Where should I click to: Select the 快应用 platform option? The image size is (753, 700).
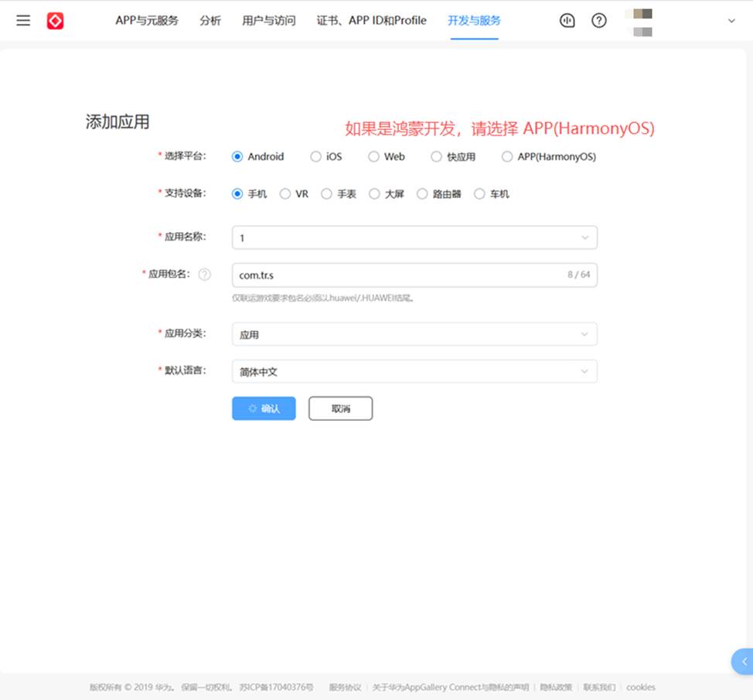pos(436,156)
